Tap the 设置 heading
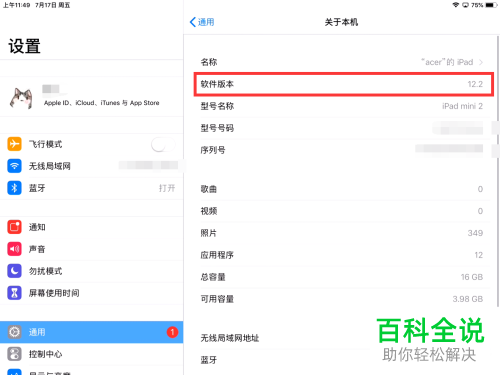The width and height of the screenshot is (500, 375). [24, 46]
